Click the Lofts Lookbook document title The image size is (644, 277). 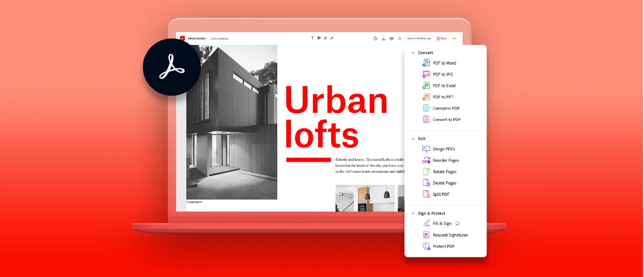pyautogui.click(x=219, y=39)
